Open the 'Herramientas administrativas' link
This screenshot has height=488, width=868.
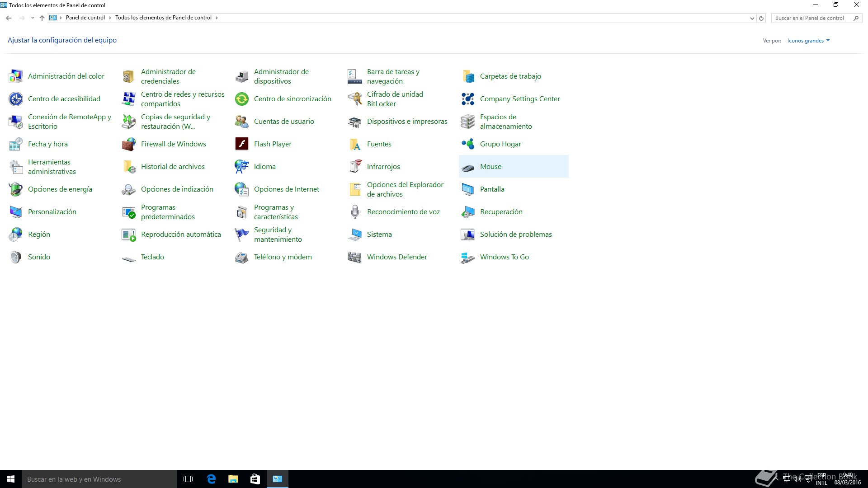52,167
